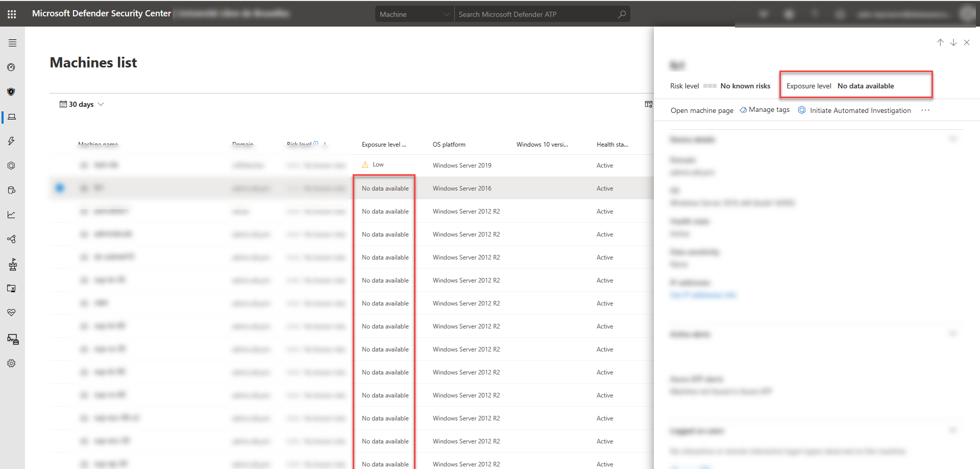Open the Service health heart icon
Image resolution: width=980 pixels, height=469 pixels.
(11, 312)
